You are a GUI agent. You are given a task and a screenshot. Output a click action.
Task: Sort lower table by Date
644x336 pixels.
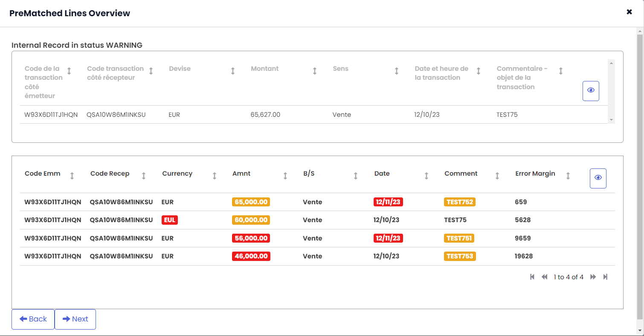pyautogui.click(x=426, y=176)
